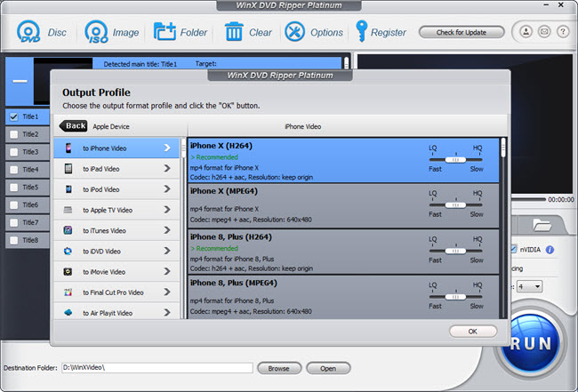This screenshot has width=578, height=392.
Task: Check the Title3 checkbox
Action: point(13,152)
